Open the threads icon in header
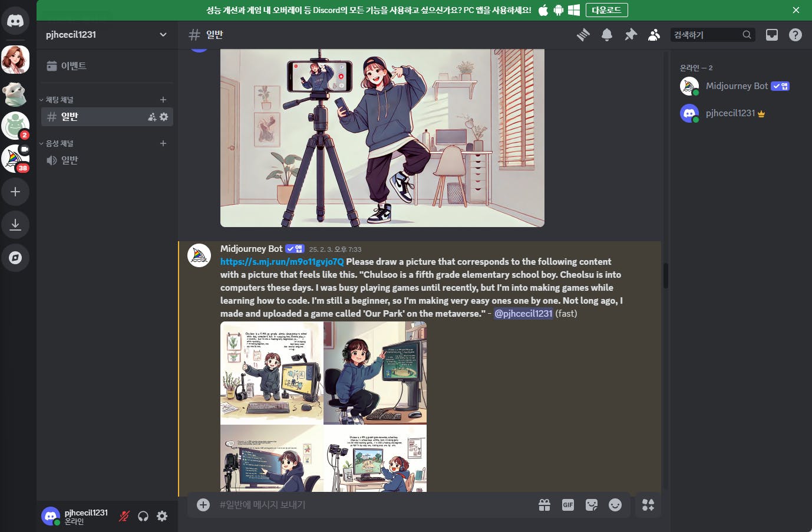The image size is (812, 532). (583, 35)
